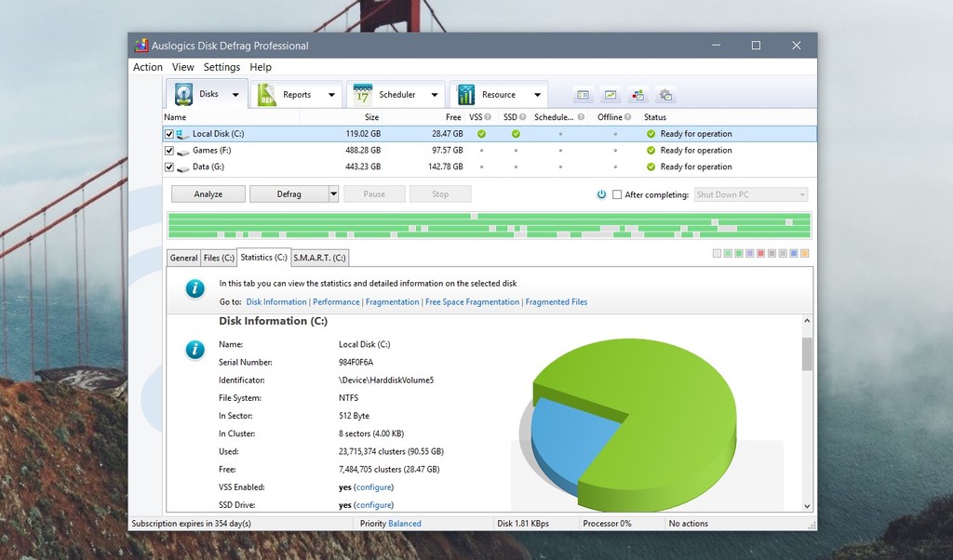Open the Disks toolbar icon

pyautogui.click(x=184, y=94)
